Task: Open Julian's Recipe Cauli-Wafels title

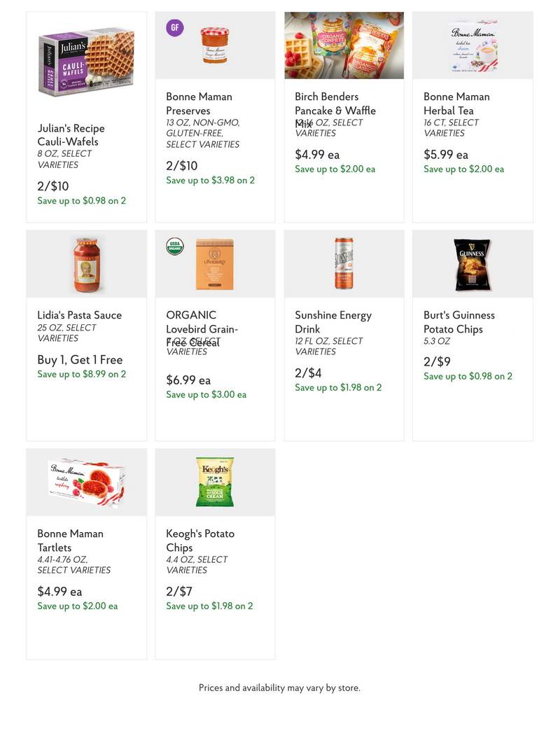Action: pos(71,134)
